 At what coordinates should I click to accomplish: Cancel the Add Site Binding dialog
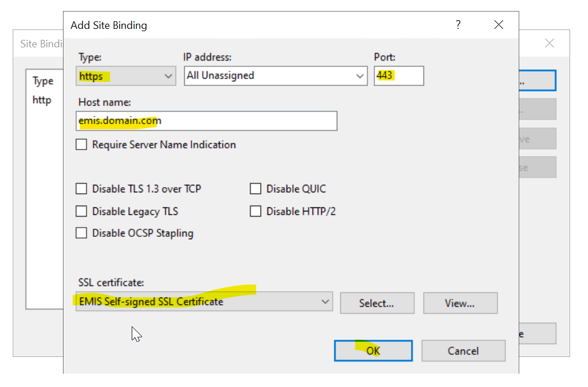[x=463, y=351]
